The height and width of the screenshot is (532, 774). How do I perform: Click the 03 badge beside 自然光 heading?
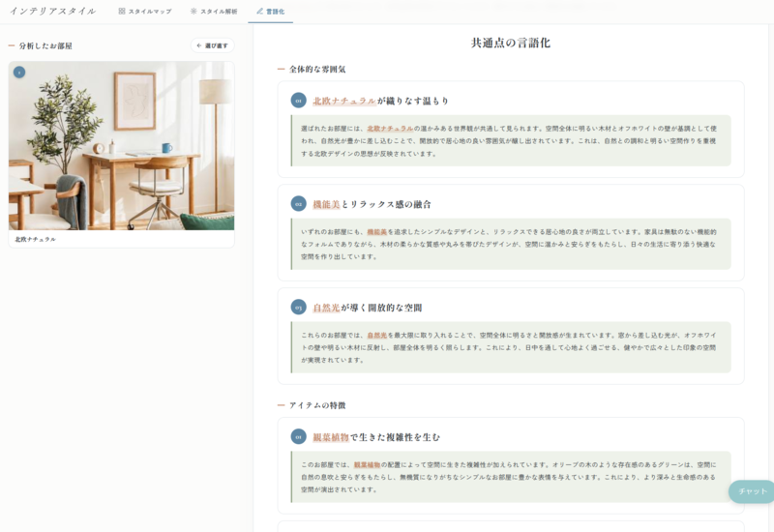point(299,308)
